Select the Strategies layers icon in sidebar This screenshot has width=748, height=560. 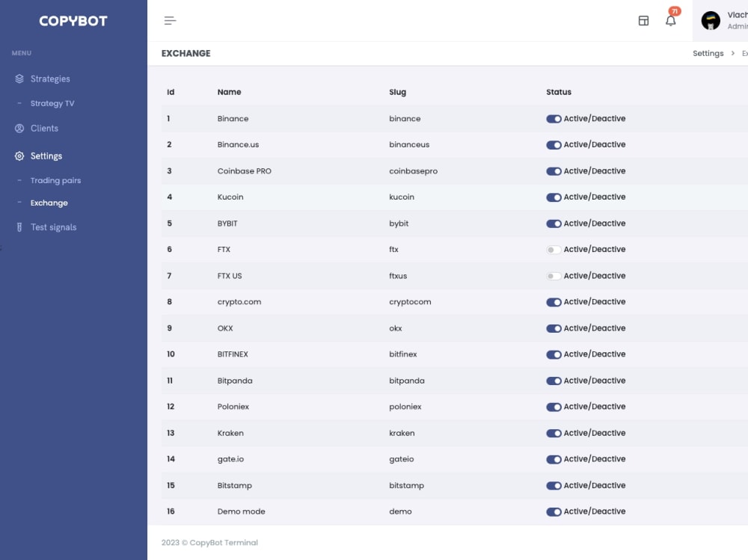click(18, 79)
